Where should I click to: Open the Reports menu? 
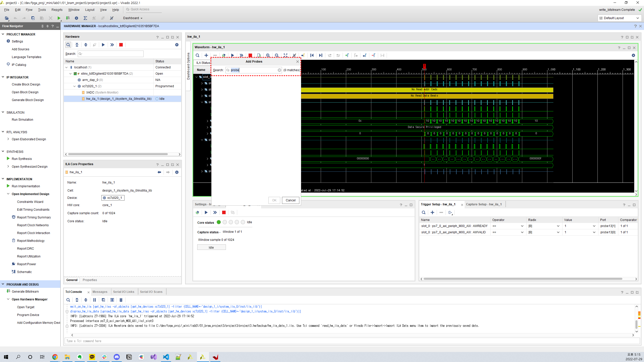click(x=57, y=10)
